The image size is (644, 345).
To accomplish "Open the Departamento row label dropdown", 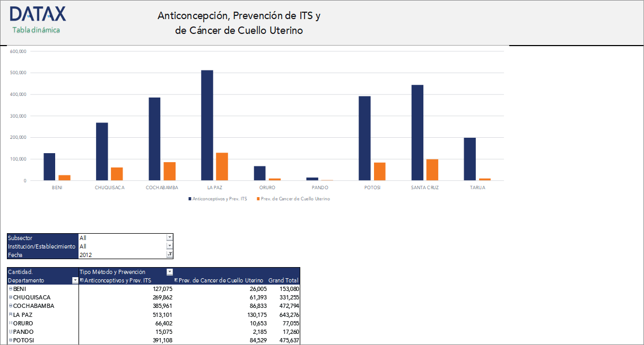I will [x=75, y=280].
